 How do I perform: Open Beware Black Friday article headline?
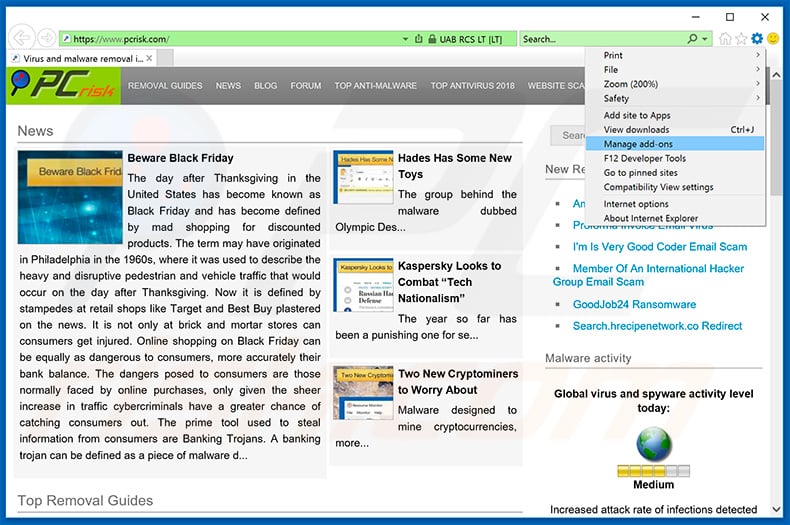click(x=180, y=158)
